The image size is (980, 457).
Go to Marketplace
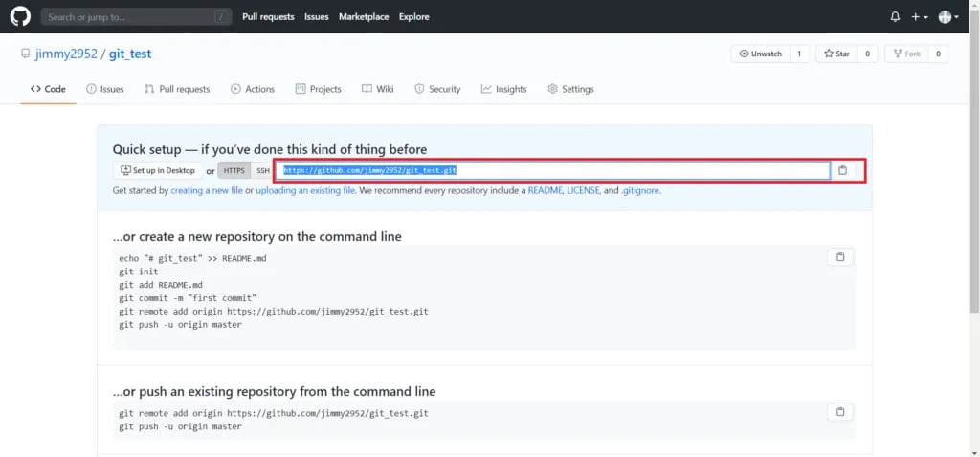click(364, 17)
